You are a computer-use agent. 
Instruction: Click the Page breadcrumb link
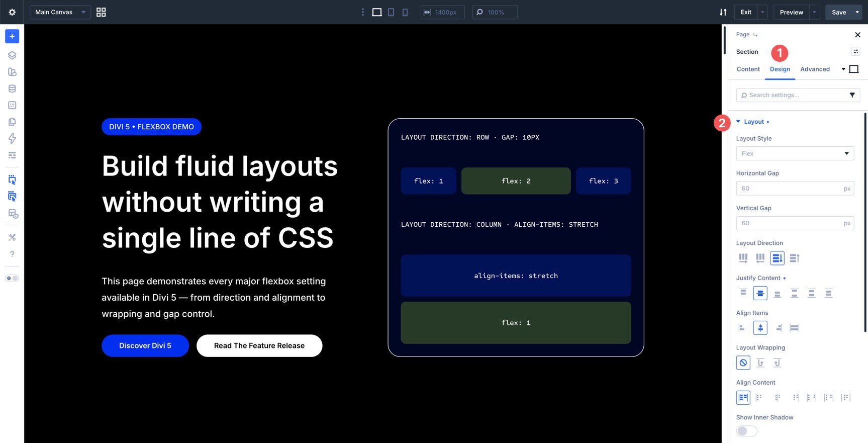pos(742,34)
